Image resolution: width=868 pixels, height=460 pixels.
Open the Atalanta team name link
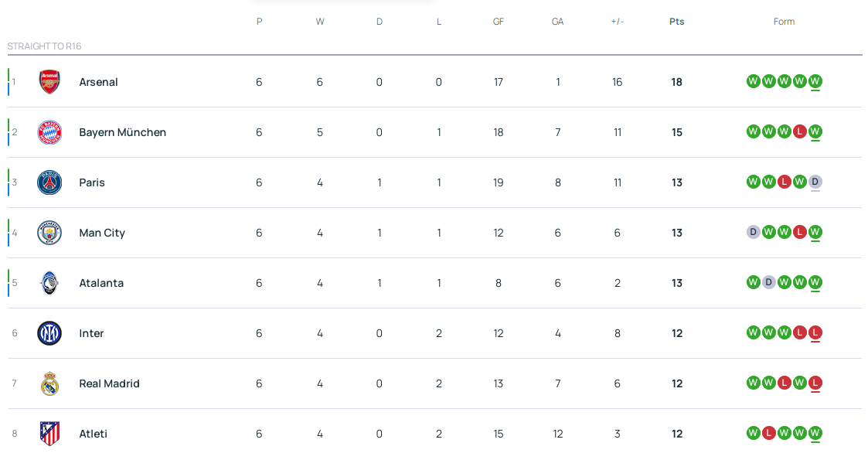click(101, 283)
